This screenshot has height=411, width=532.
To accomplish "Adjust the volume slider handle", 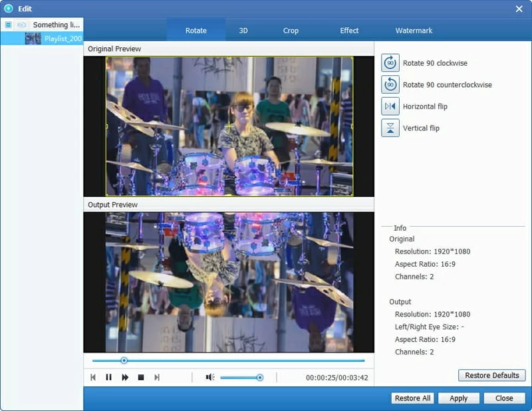I will [x=260, y=377].
